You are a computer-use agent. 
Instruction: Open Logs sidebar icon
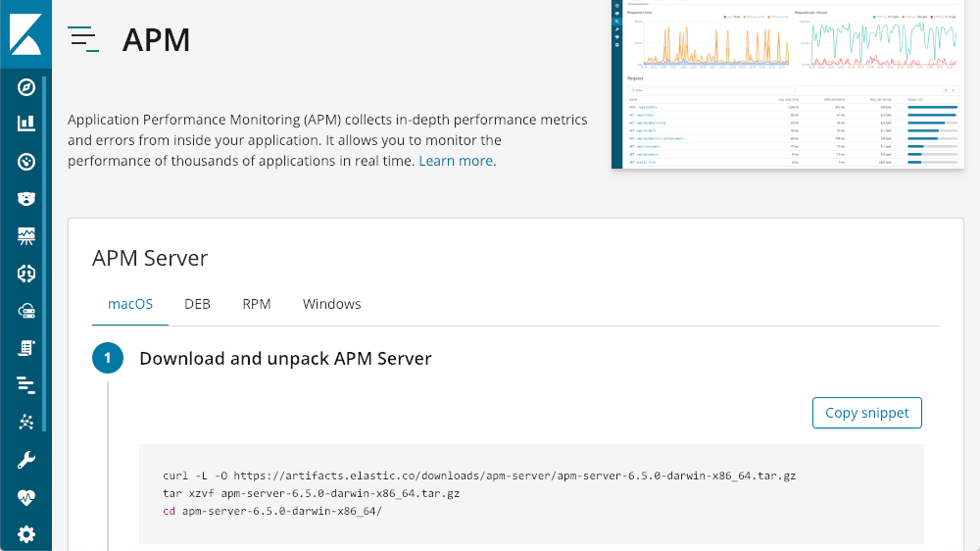click(x=26, y=348)
